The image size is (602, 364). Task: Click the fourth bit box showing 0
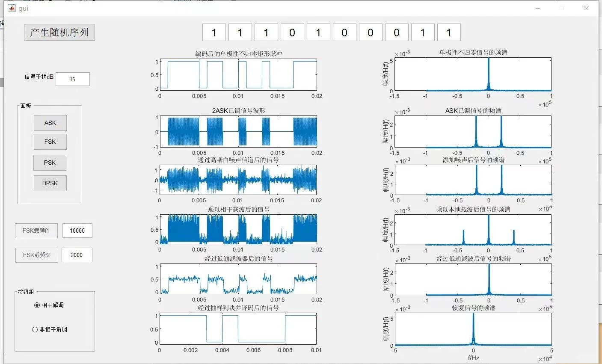coord(292,33)
